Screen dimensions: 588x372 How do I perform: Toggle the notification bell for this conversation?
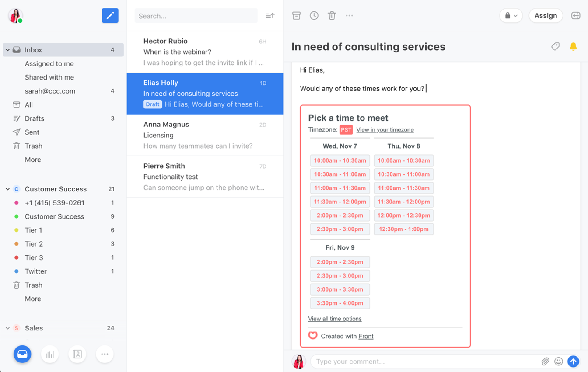574,46
